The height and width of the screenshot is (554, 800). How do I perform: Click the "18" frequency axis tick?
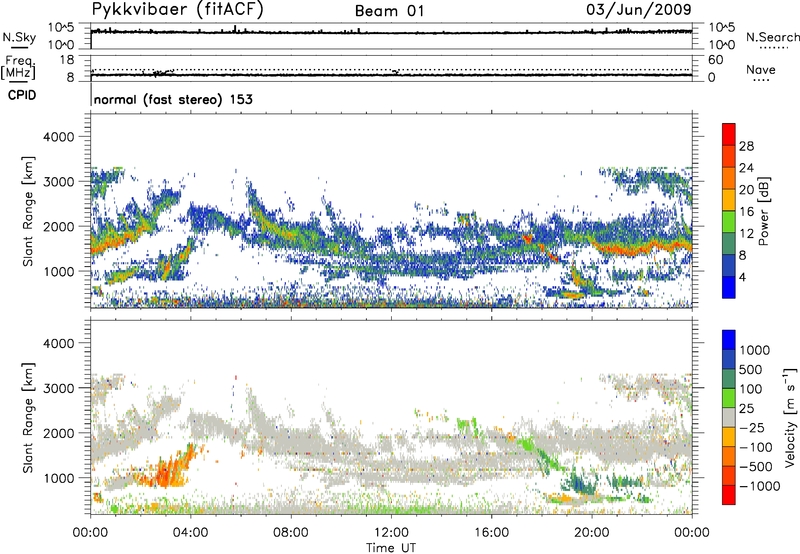point(67,60)
